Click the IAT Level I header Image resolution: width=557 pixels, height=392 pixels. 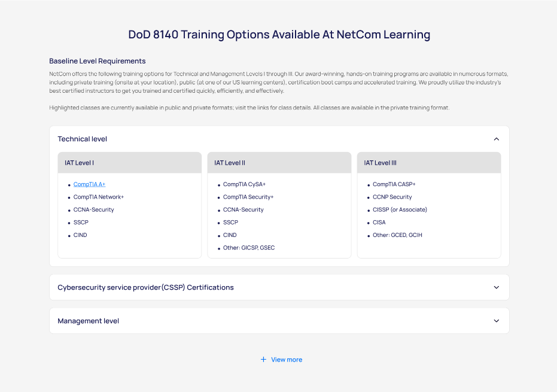point(80,163)
